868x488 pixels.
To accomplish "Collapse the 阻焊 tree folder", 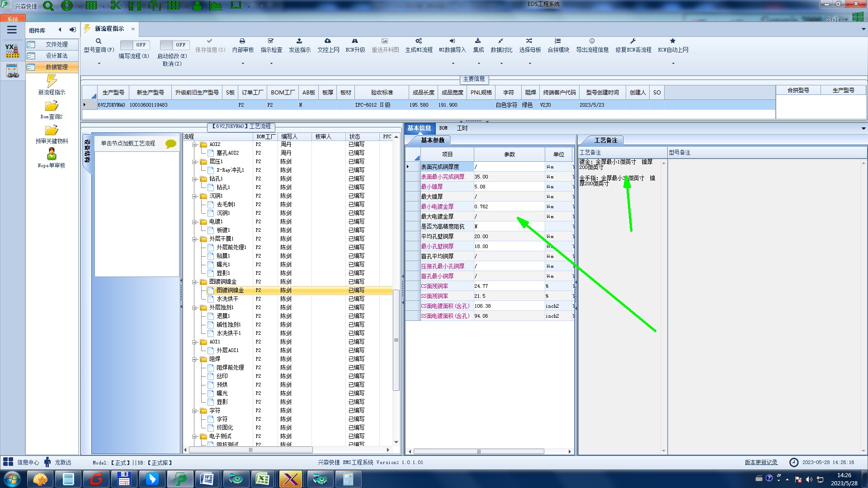I will coord(195,359).
